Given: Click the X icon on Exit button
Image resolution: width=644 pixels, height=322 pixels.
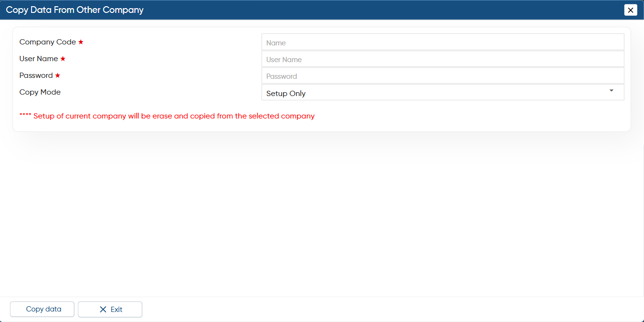Looking at the screenshot, I should 103,310.
